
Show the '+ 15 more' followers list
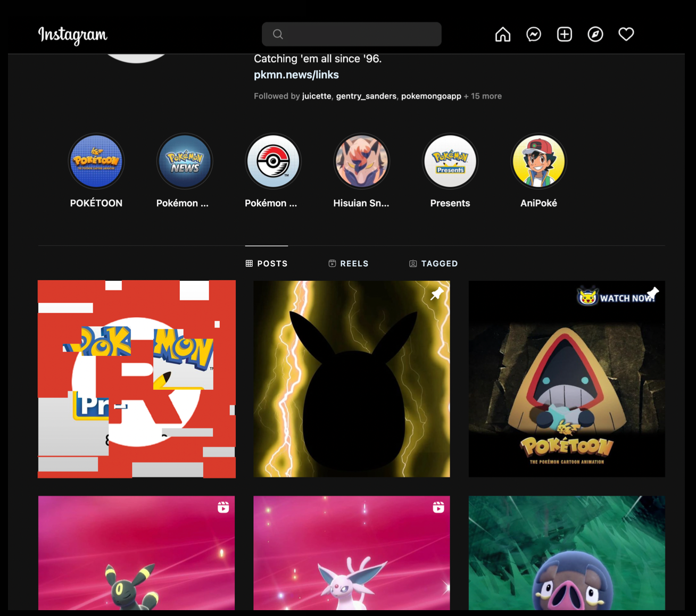click(483, 96)
